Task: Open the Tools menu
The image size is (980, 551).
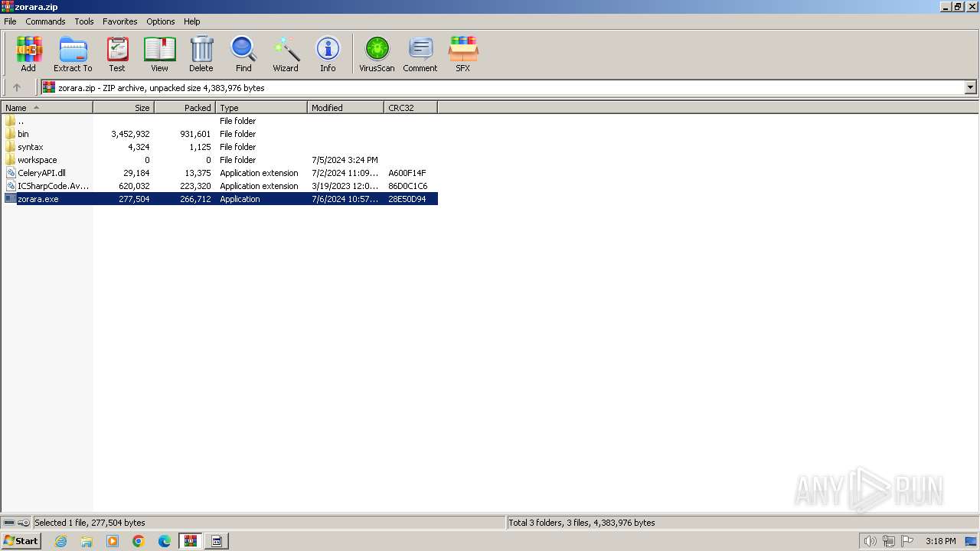Action: [x=84, y=21]
